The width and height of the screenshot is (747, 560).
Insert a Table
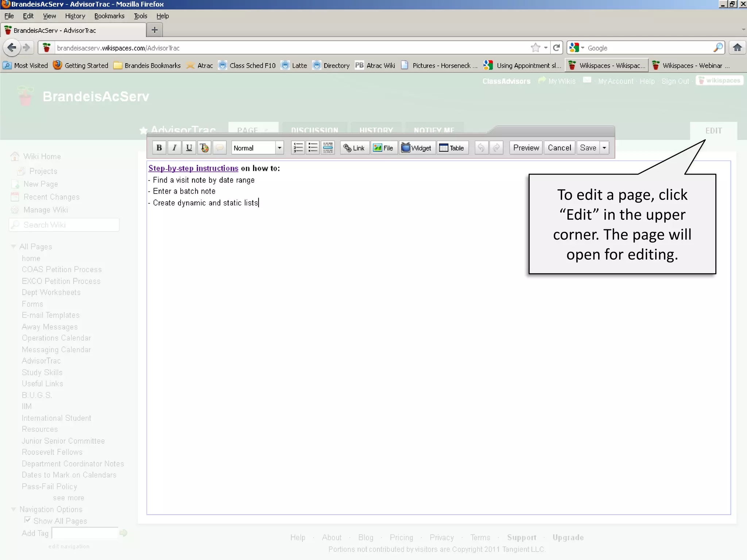pos(452,148)
